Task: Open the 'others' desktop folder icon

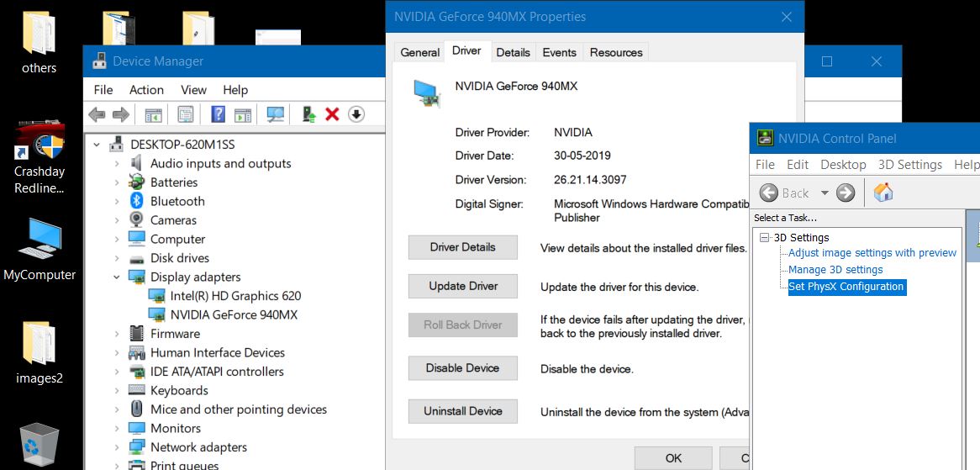Action: pyautogui.click(x=39, y=34)
